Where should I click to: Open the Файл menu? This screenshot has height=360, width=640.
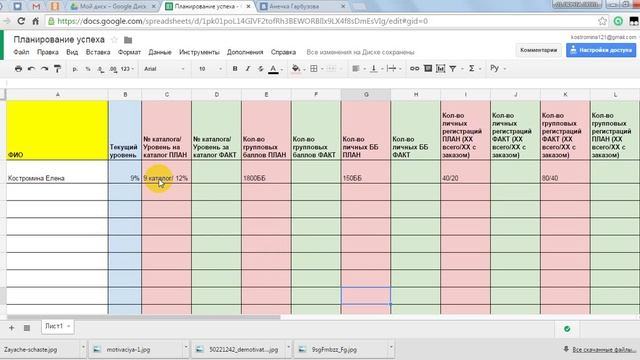point(21,52)
